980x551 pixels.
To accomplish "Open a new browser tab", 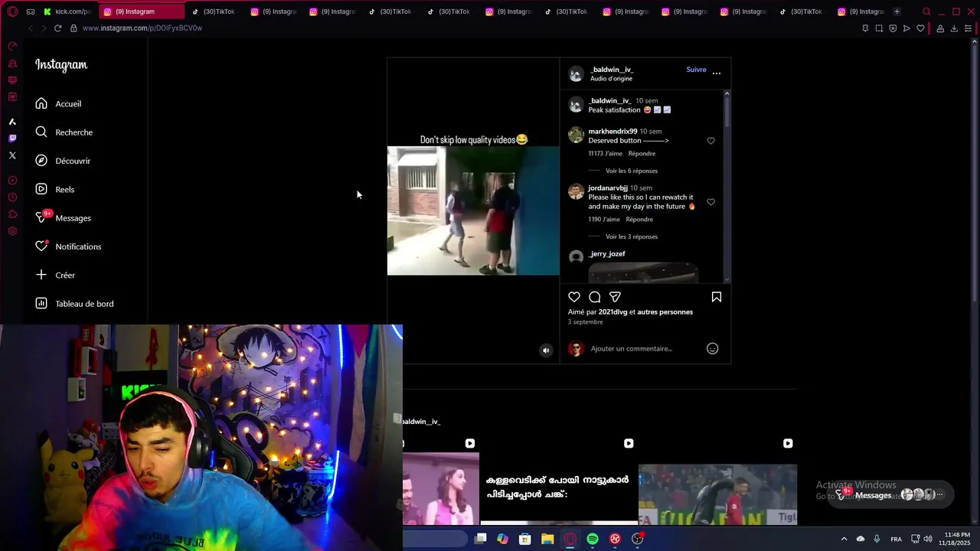I will coord(897,11).
